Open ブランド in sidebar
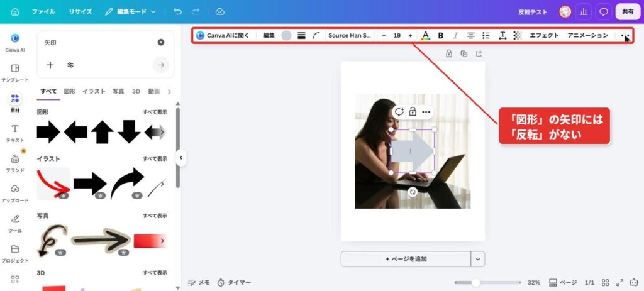This screenshot has width=644, height=291. coord(15,163)
